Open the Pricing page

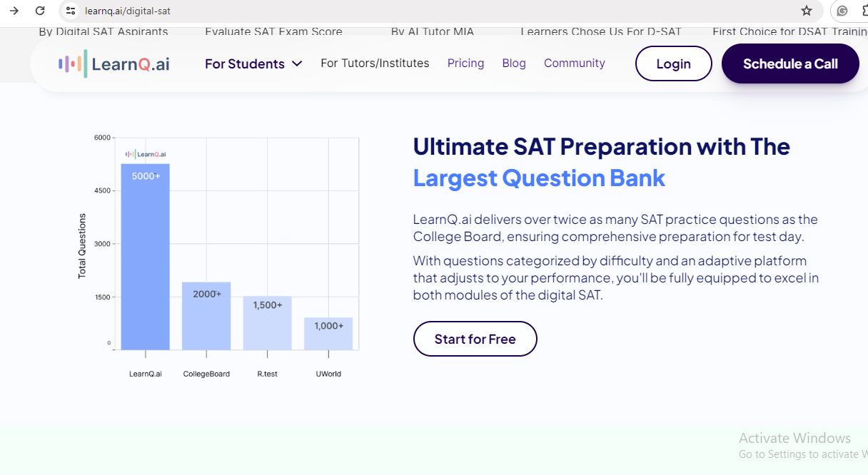pyautogui.click(x=465, y=63)
